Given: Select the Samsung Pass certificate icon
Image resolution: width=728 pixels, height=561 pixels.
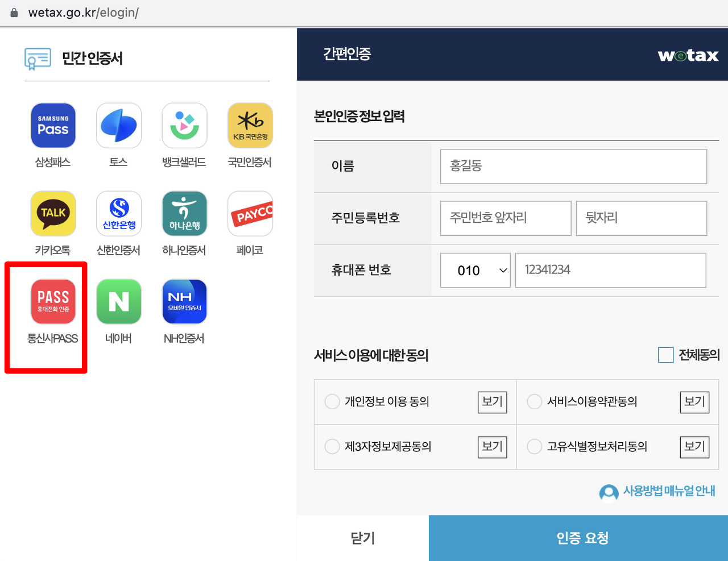Looking at the screenshot, I should (x=53, y=126).
